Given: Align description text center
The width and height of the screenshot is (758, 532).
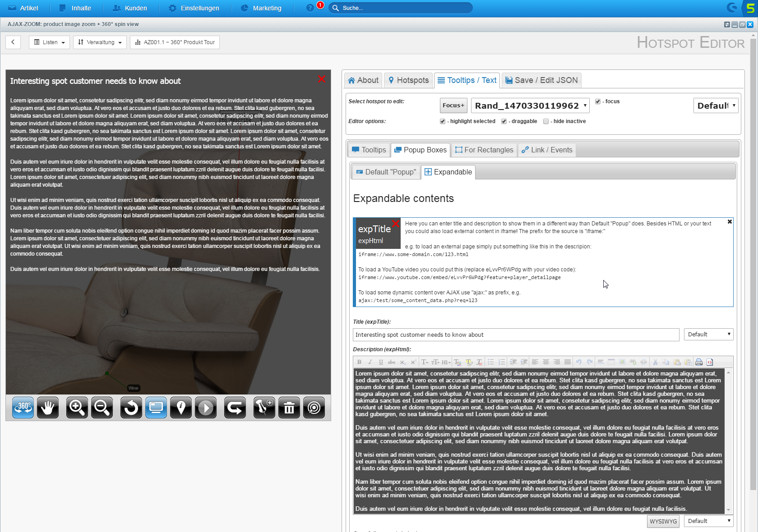Looking at the screenshot, I should point(546,362).
